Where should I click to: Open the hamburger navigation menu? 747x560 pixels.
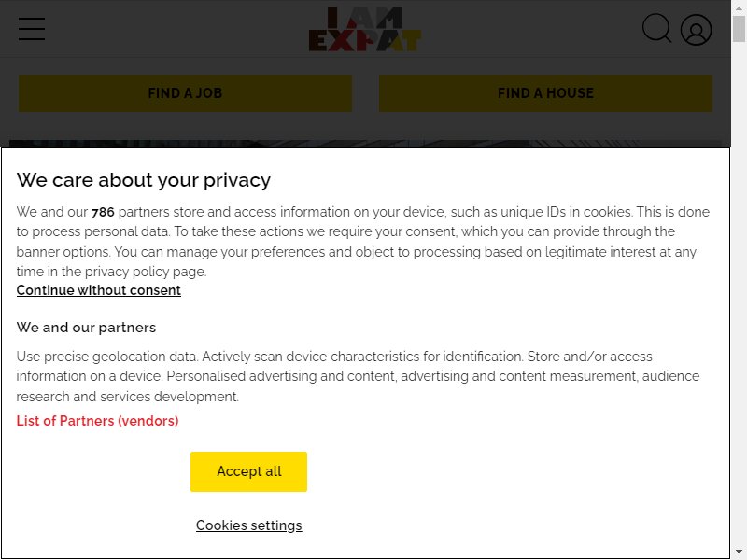point(32,29)
